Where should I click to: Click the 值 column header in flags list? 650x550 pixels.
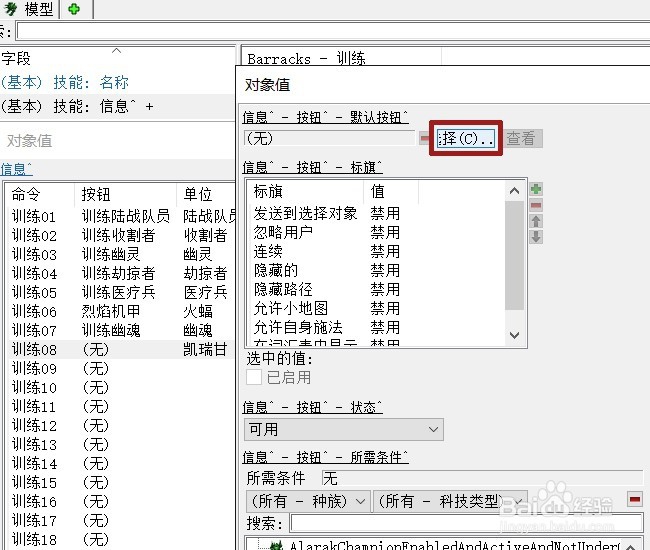coord(378,191)
